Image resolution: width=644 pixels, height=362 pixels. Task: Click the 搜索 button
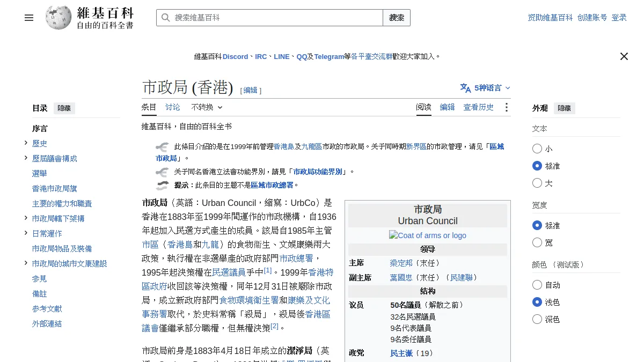point(397,18)
